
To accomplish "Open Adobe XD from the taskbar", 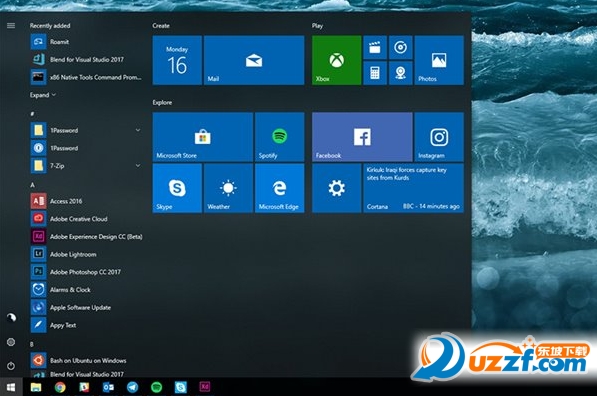I will [205, 386].
